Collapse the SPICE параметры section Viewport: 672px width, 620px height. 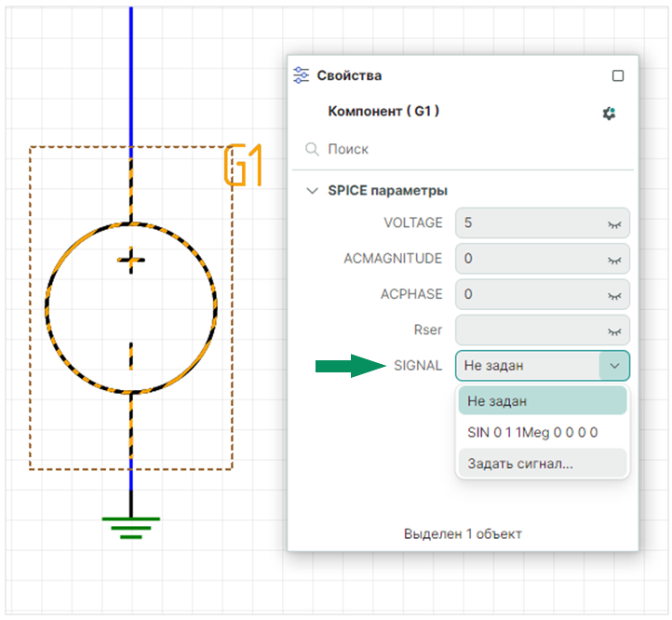312,191
